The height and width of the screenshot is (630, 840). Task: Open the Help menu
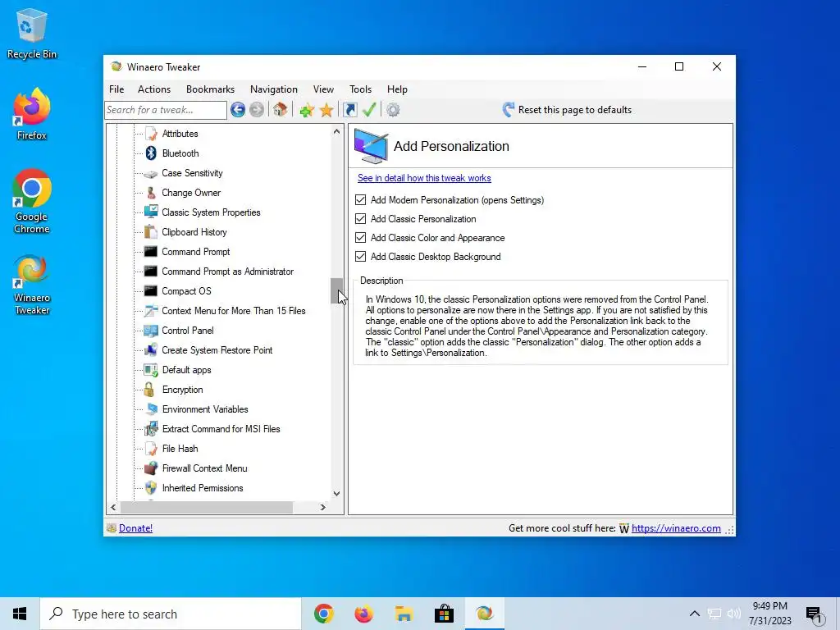[x=398, y=89]
